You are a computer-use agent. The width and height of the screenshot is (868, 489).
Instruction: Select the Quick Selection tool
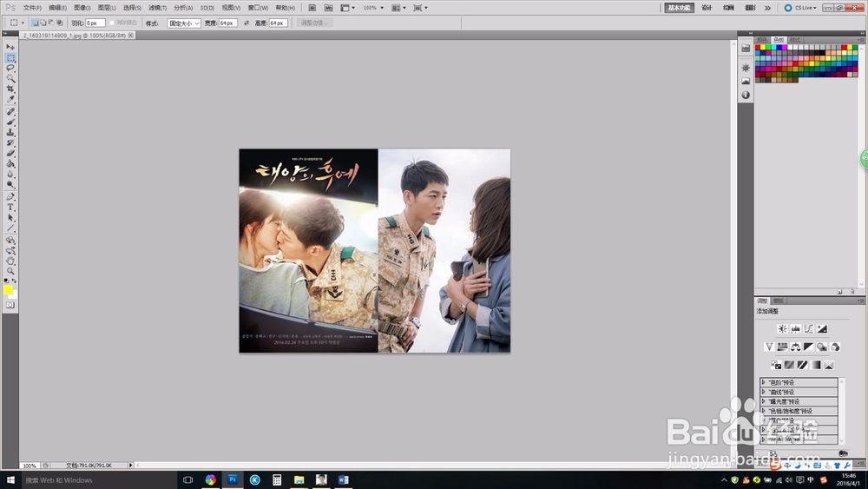click(10, 79)
